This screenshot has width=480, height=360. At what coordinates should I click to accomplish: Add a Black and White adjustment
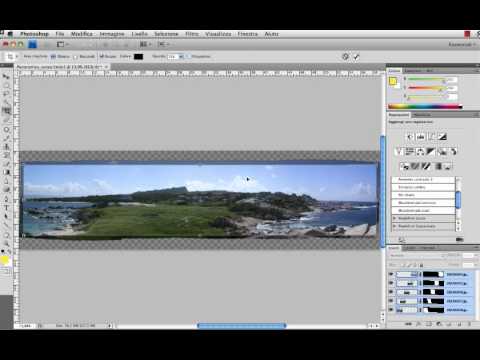point(431,152)
